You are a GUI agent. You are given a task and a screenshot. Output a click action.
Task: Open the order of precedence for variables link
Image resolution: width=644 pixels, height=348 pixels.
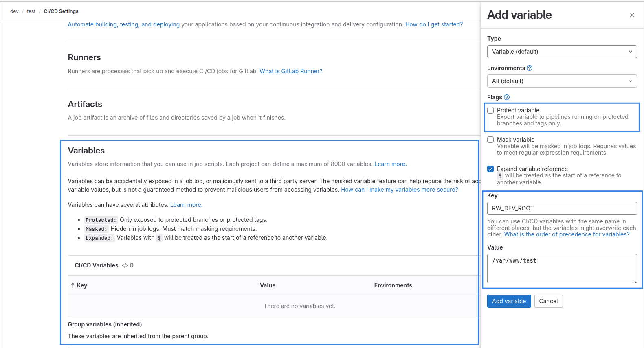coord(567,234)
